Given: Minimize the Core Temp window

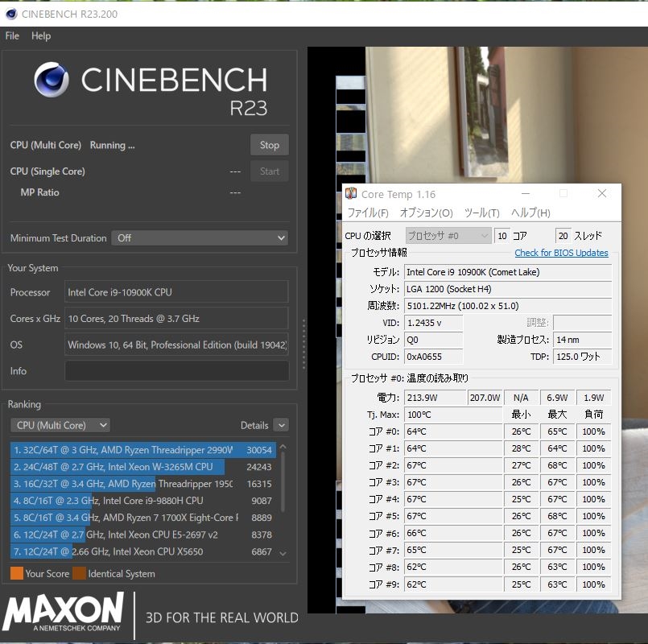Looking at the screenshot, I should click(x=526, y=193).
